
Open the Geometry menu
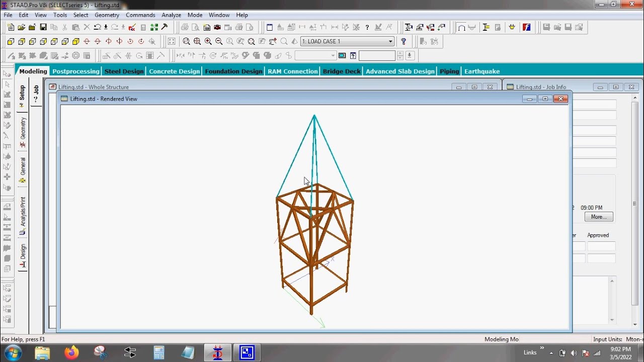coord(107,15)
